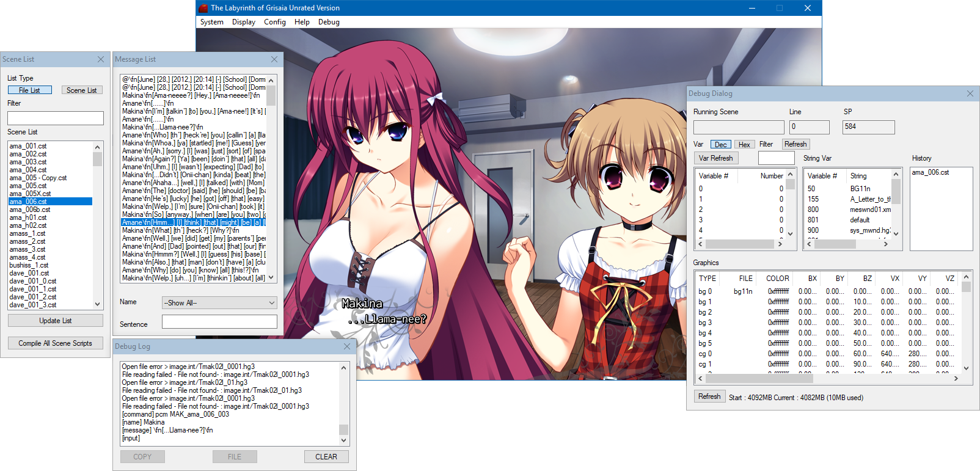Viewport: 980px width, 471px height.
Task: Select ama_006b.cst in the scene list
Action: tap(50, 210)
